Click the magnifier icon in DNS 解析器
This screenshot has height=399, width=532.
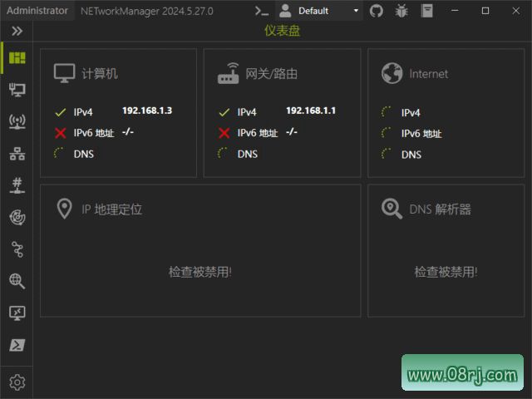[392, 209]
